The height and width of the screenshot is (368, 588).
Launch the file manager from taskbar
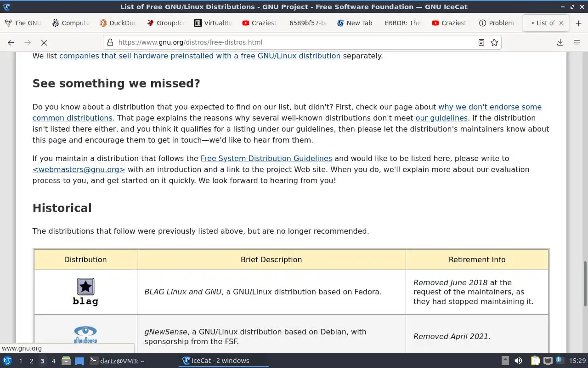click(66, 361)
